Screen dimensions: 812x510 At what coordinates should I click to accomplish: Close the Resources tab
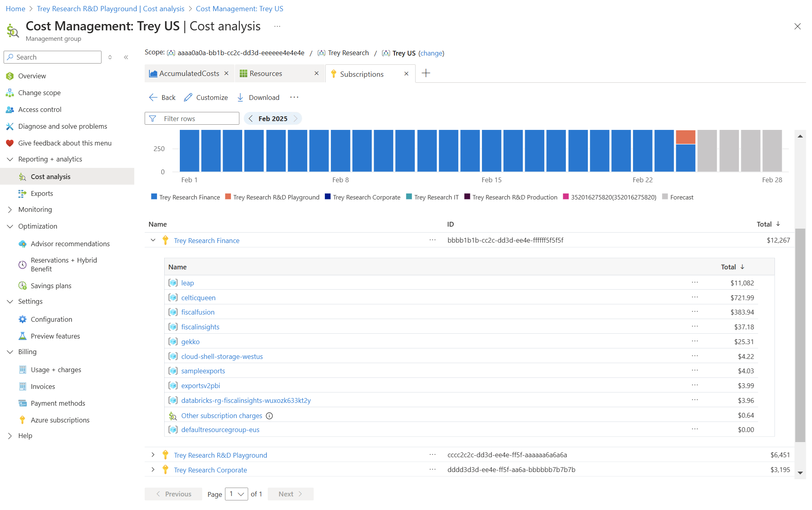(316, 74)
